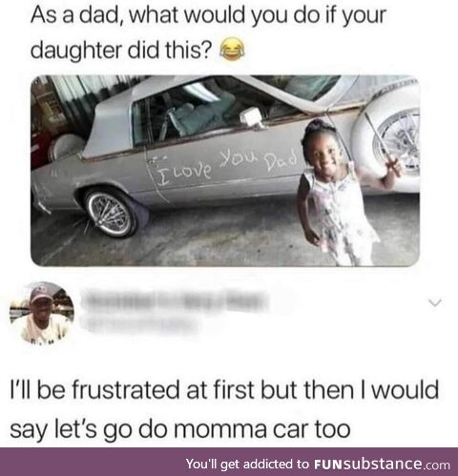Click the blurred username handle
Screen dimensions: 458x476
click(140, 324)
